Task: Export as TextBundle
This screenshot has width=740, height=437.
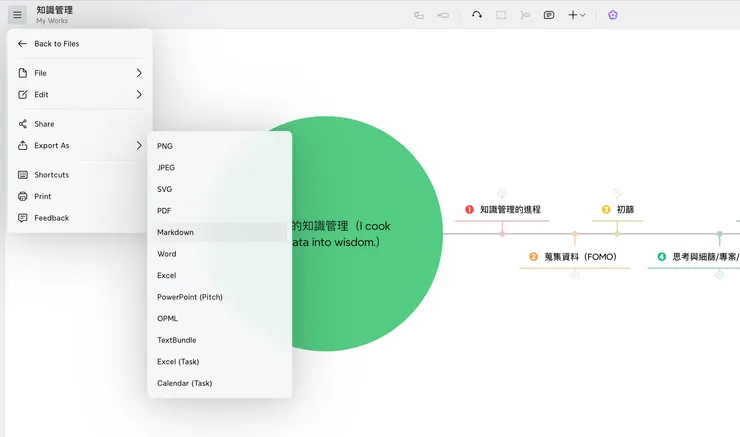Action: (x=219, y=340)
